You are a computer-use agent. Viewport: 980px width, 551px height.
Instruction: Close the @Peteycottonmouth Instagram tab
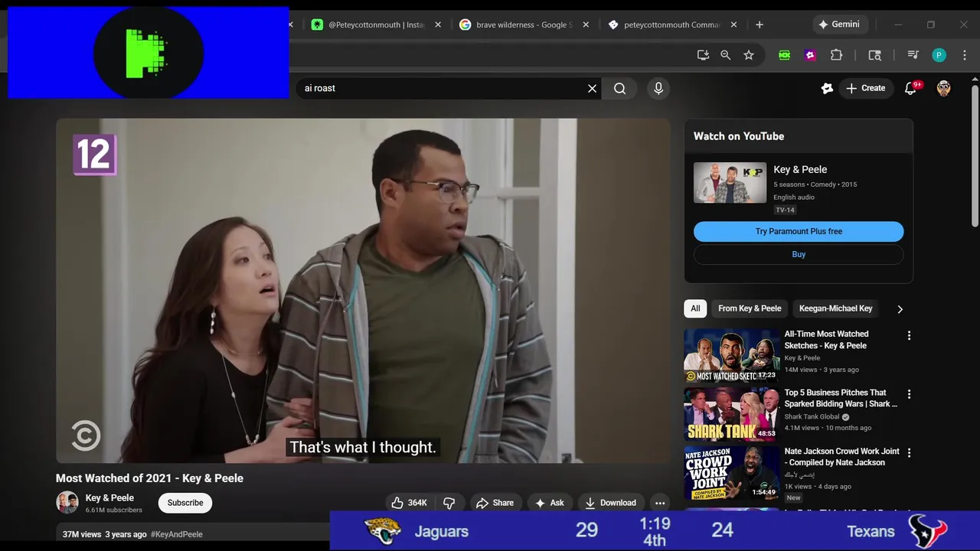[438, 24]
